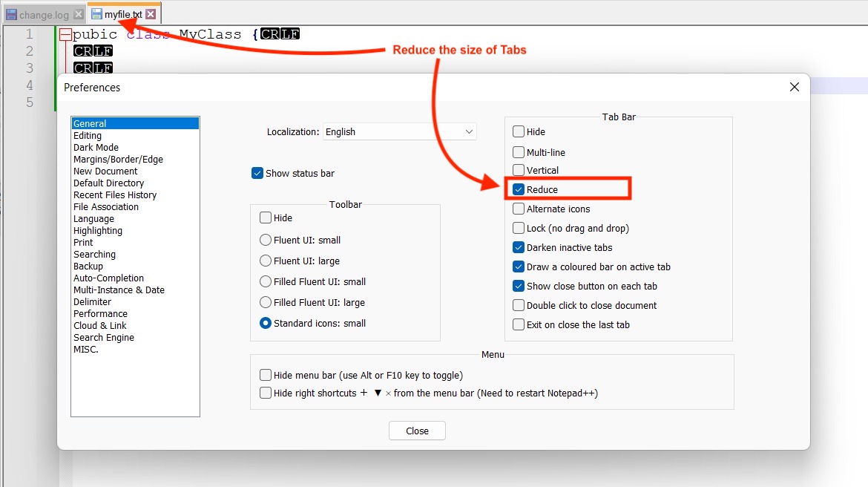Choose Filled Fluent UI: small radio option
The image size is (868, 487).
pyautogui.click(x=266, y=282)
